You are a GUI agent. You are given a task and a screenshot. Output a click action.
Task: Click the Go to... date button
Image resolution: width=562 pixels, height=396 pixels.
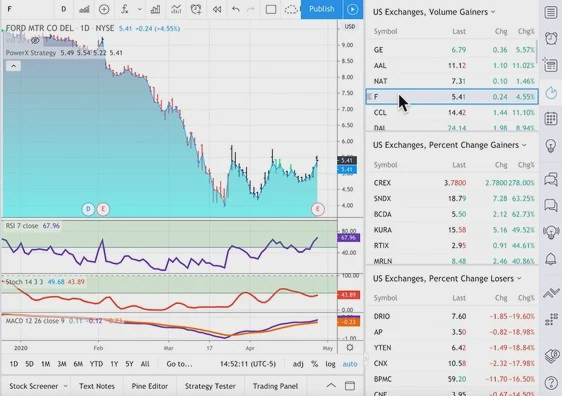[x=179, y=364]
